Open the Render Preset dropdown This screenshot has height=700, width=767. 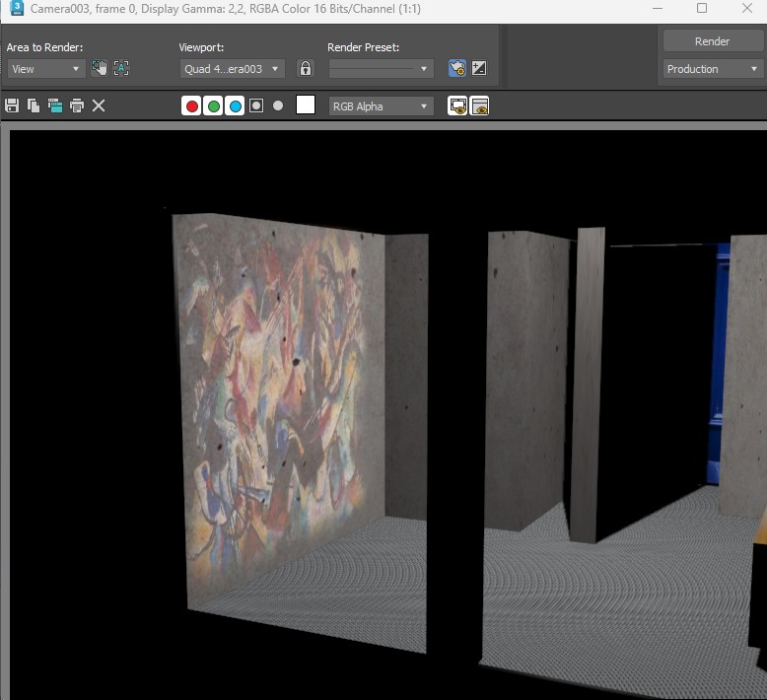[x=381, y=69]
